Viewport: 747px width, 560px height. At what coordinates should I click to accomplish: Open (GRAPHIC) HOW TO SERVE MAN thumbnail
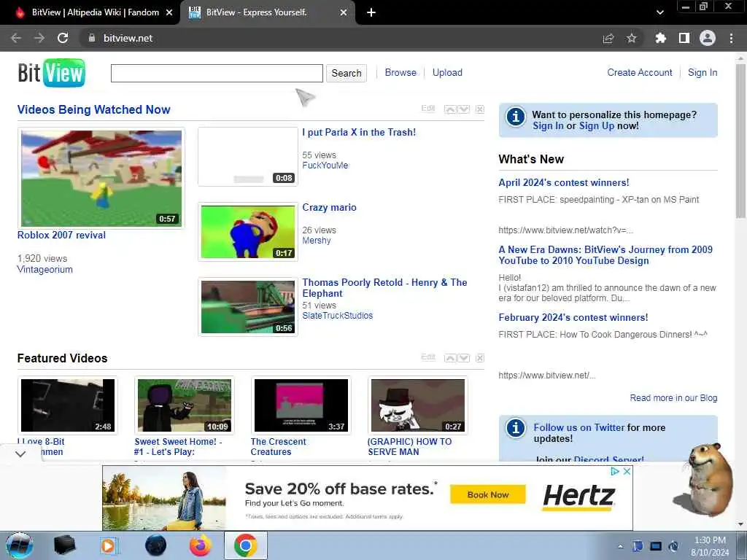pyautogui.click(x=418, y=405)
